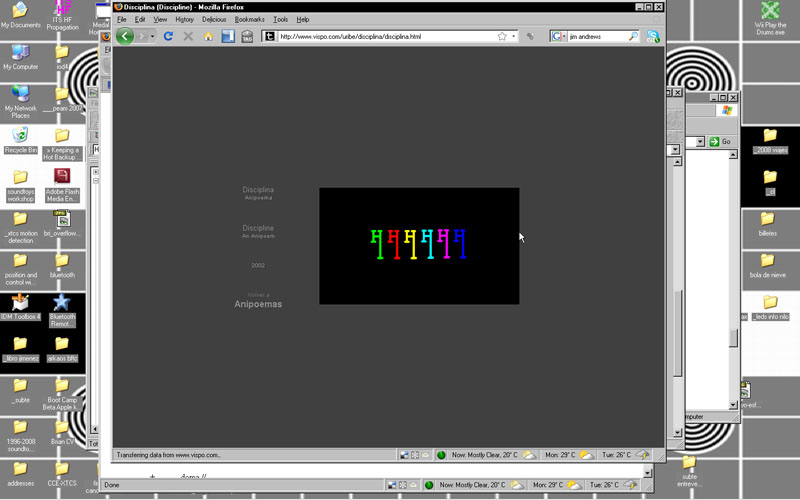Open the Recycle Bin desktop icon
The image size is (800, 500).
pos(20,139)
